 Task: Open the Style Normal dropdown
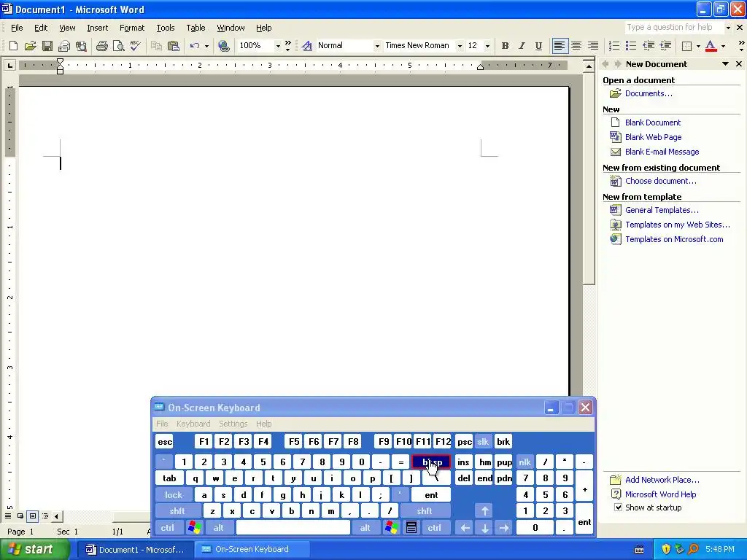pos(377,46)
